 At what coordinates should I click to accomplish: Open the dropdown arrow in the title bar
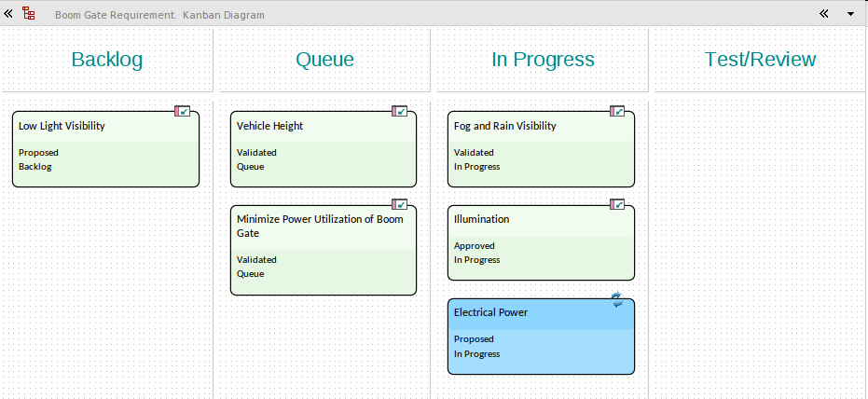850,14
